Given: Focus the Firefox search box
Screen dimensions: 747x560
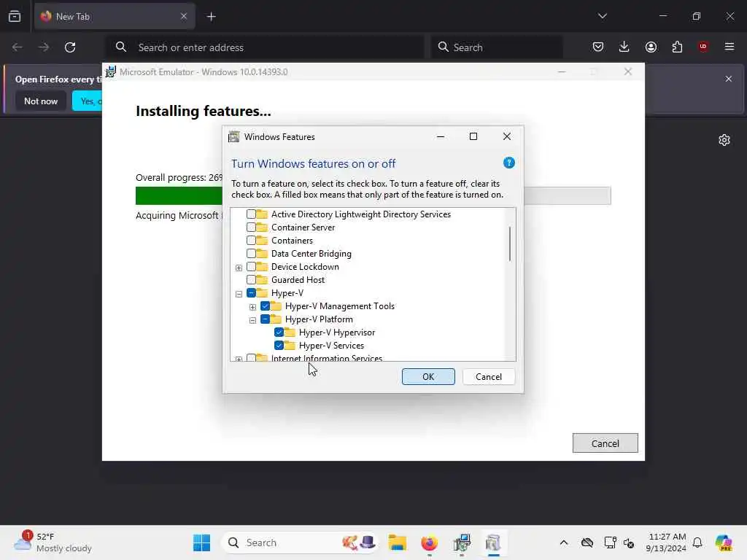Looking at the screenshot, I should [x=497, y=47].
